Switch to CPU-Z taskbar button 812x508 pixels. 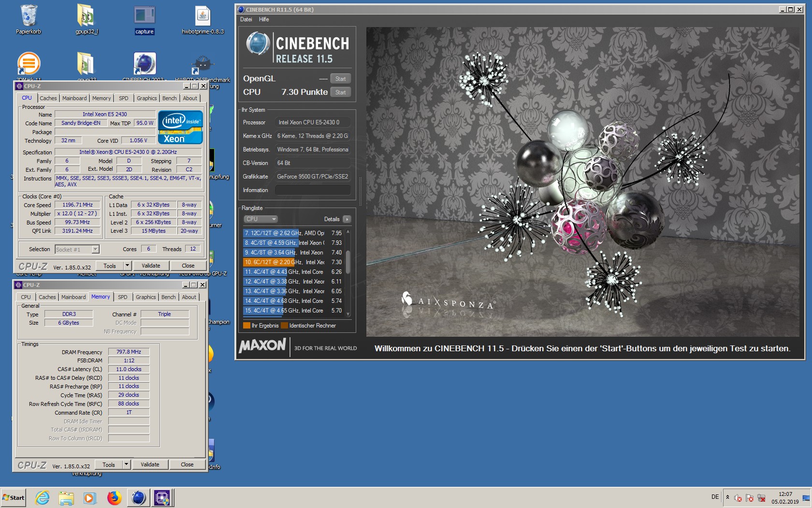pos(162,498)
